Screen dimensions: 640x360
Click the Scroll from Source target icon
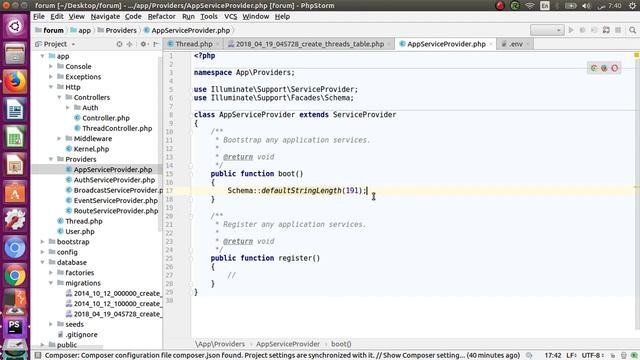click(x=119, y=44)
